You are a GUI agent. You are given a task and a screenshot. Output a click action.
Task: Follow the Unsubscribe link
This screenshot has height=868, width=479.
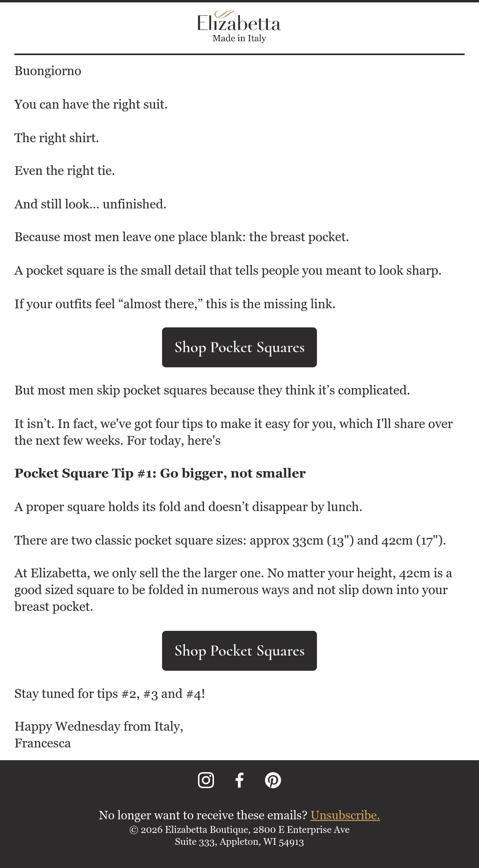345,815
